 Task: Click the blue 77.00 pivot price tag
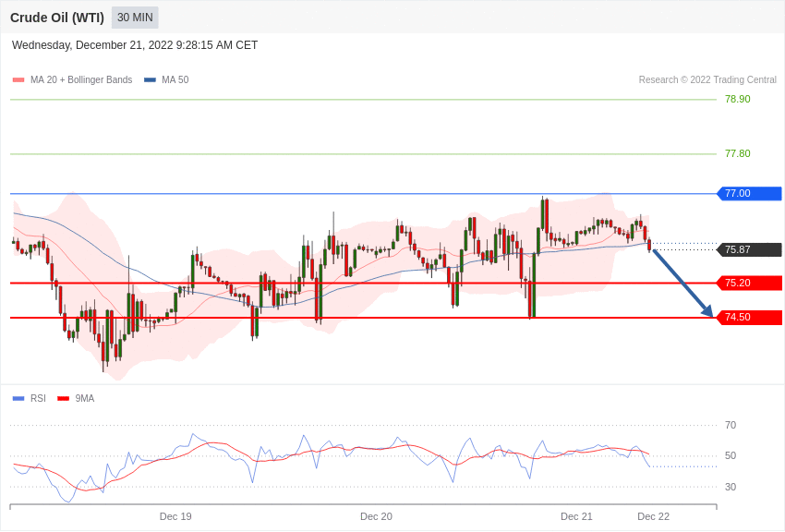click(750, 193)
